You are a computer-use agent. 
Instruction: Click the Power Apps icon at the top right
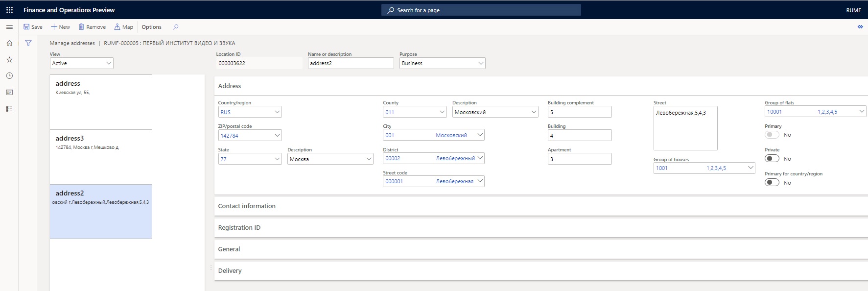tap(860, 27)
